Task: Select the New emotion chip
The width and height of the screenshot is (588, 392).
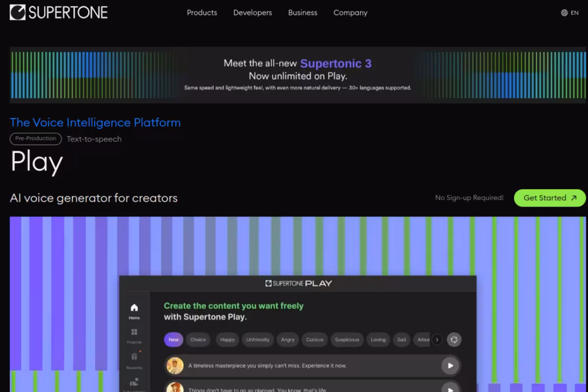Action: click(x=173, y=340)
